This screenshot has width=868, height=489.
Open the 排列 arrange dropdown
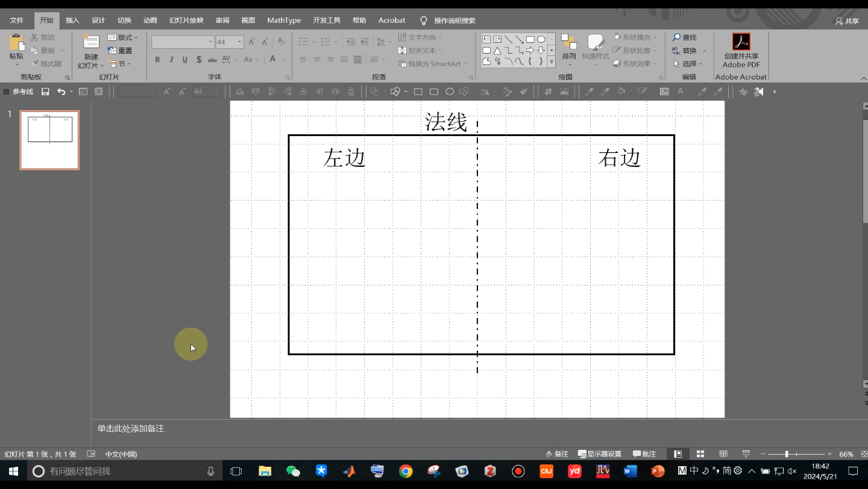pyautogui.click(x=569, y=50)
